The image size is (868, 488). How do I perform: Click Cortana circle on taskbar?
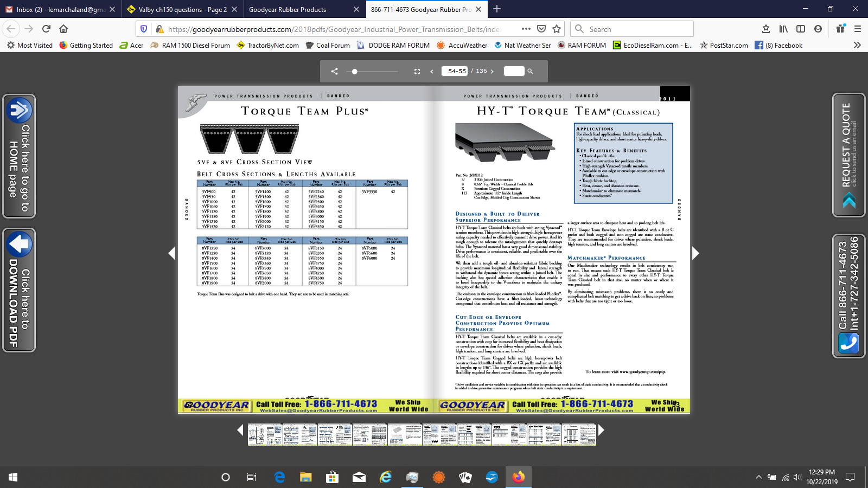tap(226, 477)
